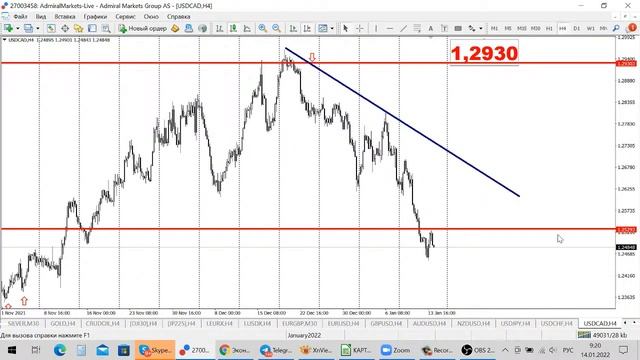640x360 pixels.
Task: Switch to the GOLD,H4 chart tab
Action: (62, 323)
